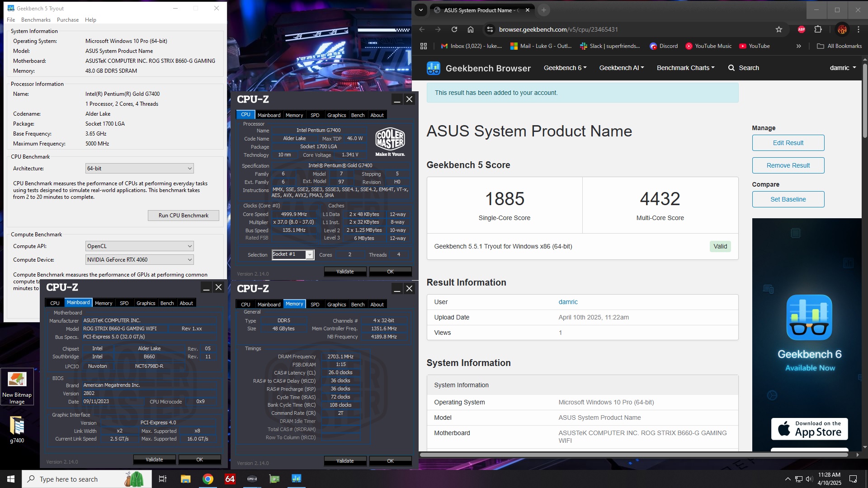Image resolution: width=868 pixels, height=488 pixels.
Task: Open the Chrome tab search dropdown
Action: tap(421, 10)
